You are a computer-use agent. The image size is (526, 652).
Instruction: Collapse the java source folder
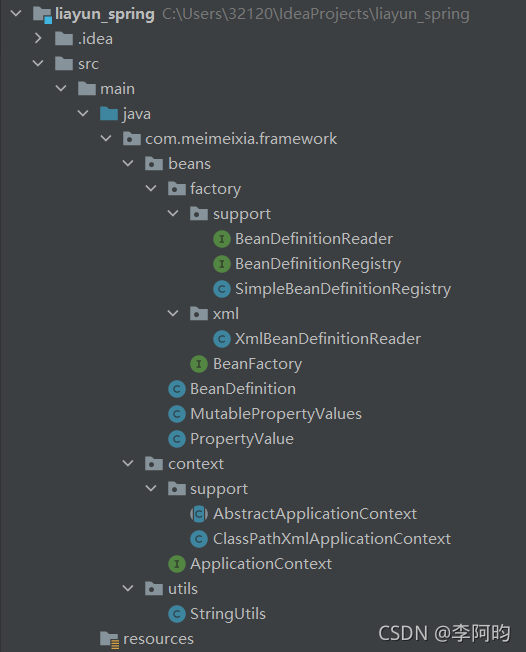click(83, 114)
